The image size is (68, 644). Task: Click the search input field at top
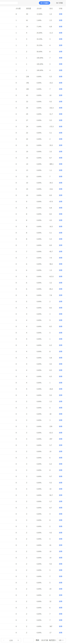click(9, 3)
